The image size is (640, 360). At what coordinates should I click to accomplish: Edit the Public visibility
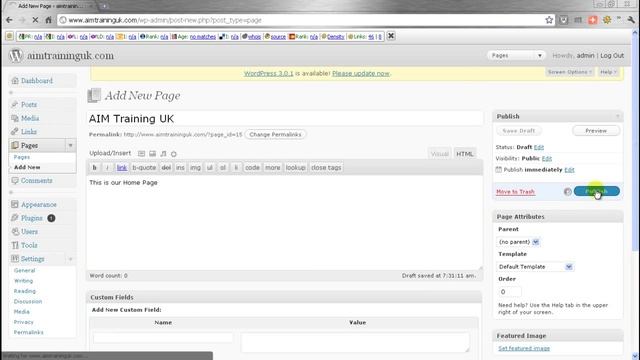click(547, 159)
